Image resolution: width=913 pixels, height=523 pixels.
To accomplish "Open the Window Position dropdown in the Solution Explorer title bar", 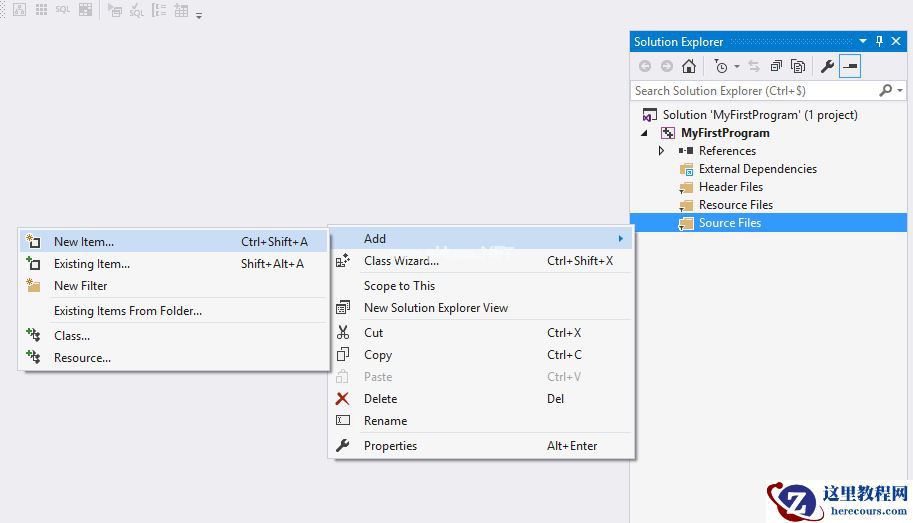I will pos(863,41).
